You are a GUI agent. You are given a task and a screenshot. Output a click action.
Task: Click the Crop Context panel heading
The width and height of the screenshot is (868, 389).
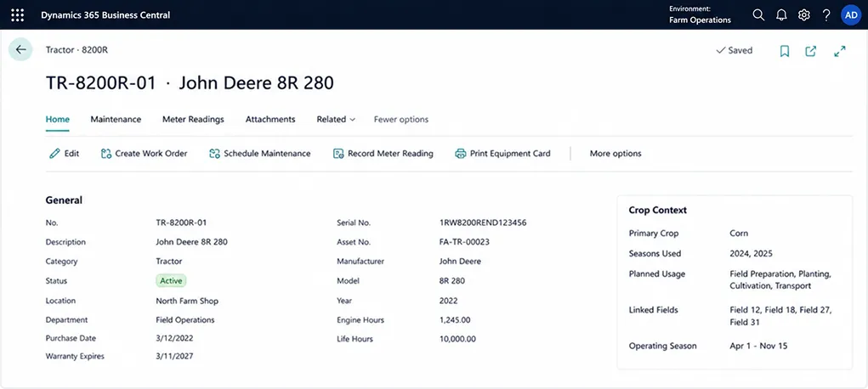click(x=658, y=211)
